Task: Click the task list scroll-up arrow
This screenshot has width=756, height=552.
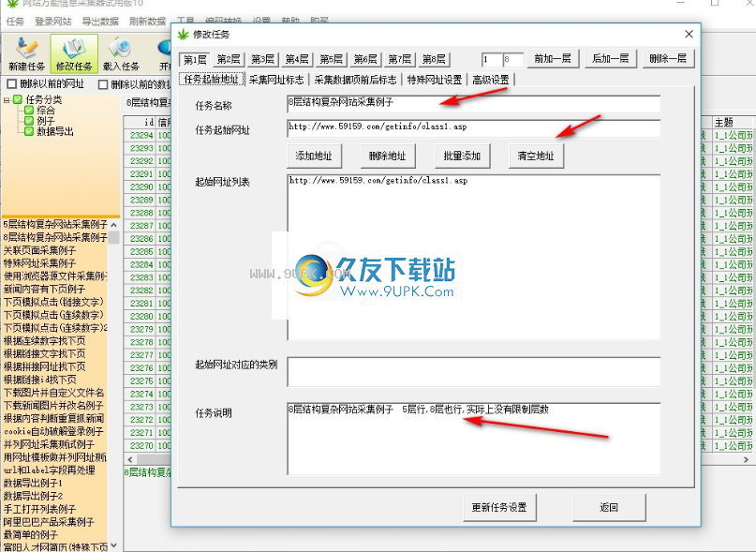Action: point(113,225)
